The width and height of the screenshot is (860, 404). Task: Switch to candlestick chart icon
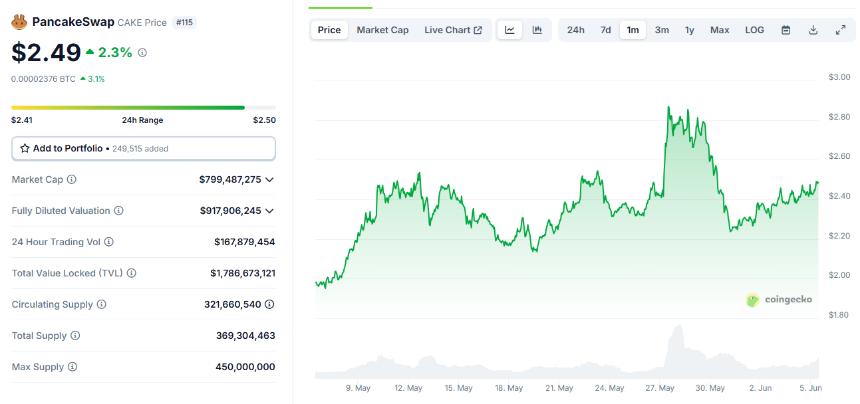coord(537,30)
